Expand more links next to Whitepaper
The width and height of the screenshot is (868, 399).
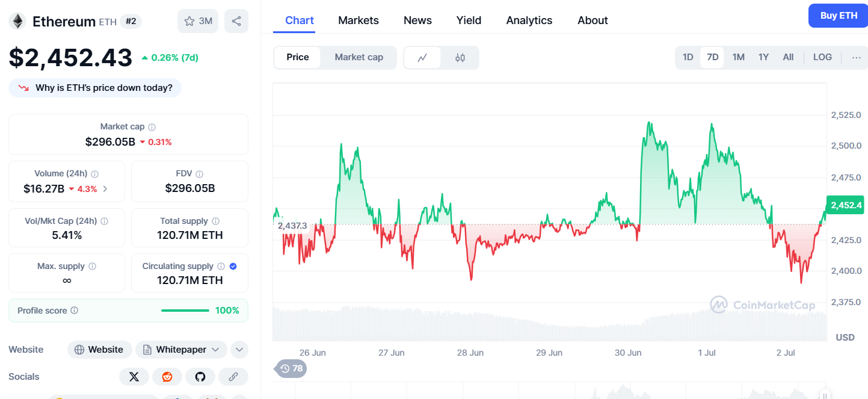[239, 350]
